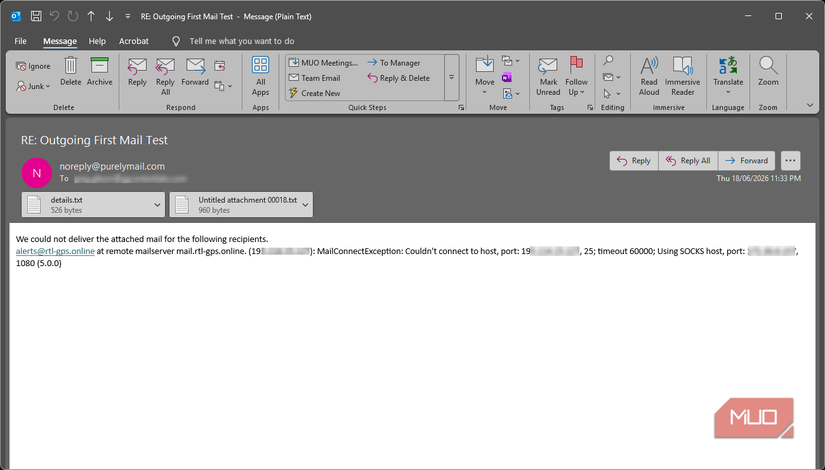The height and width of the screenshot is (470, 825).
Task: Click Create New quick step
Action: [315, 93]
